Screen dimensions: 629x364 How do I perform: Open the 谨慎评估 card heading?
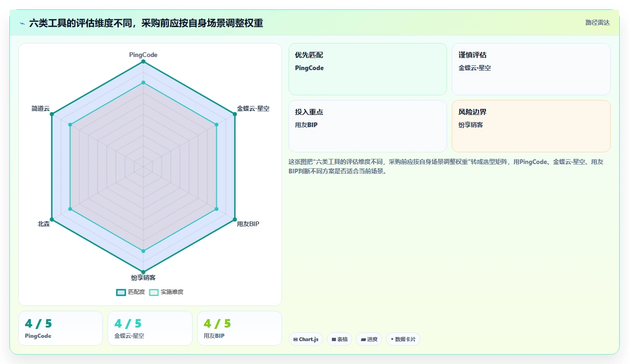tap(472, 55)
